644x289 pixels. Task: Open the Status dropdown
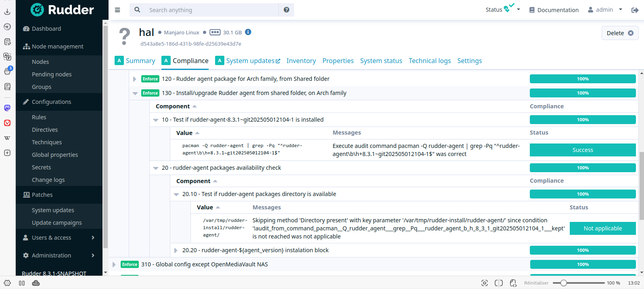[503, 9]
